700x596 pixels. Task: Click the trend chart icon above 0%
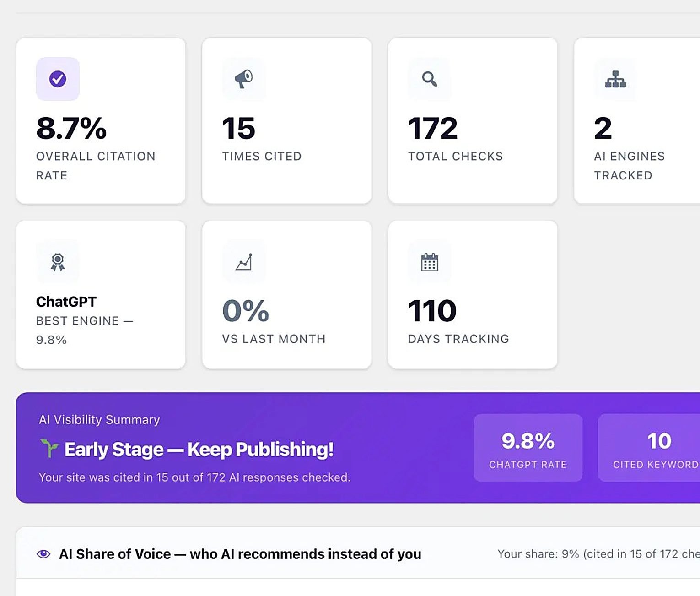point(243,262)
